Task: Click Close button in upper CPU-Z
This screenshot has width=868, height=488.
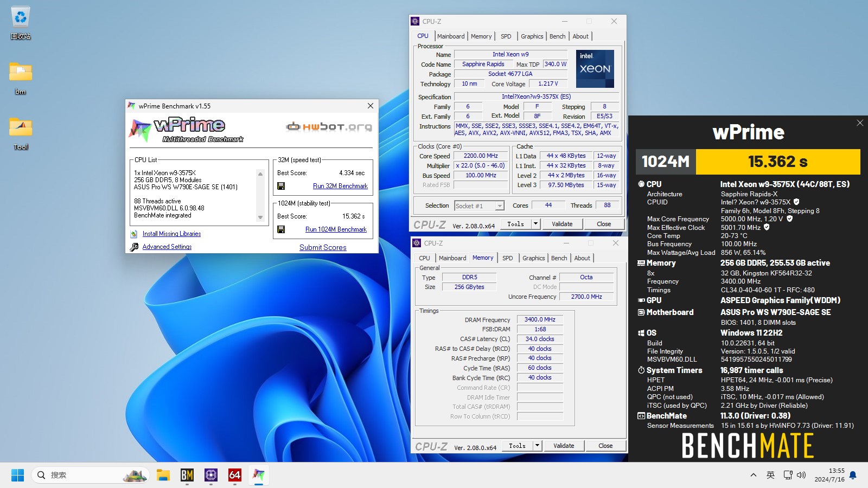Action: point(604,224)
